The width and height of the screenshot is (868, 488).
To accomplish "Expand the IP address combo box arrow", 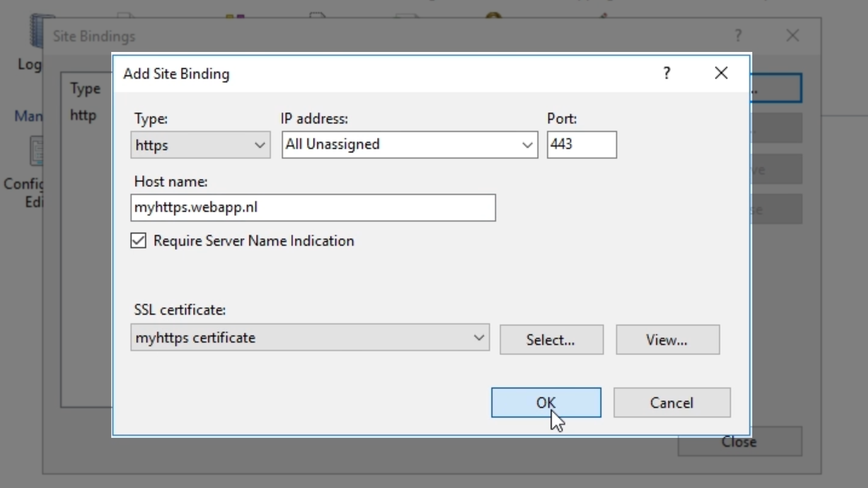I will pos(527,145).
